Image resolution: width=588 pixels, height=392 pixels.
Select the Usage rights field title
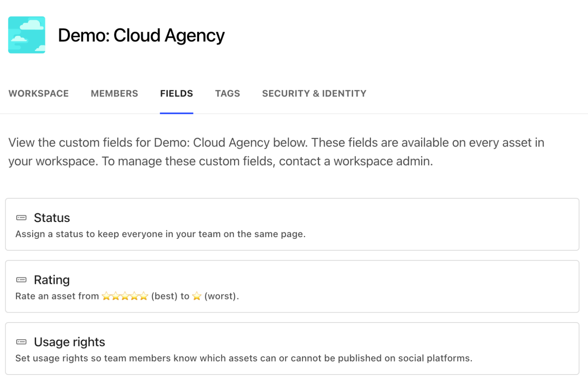point(70,342)
